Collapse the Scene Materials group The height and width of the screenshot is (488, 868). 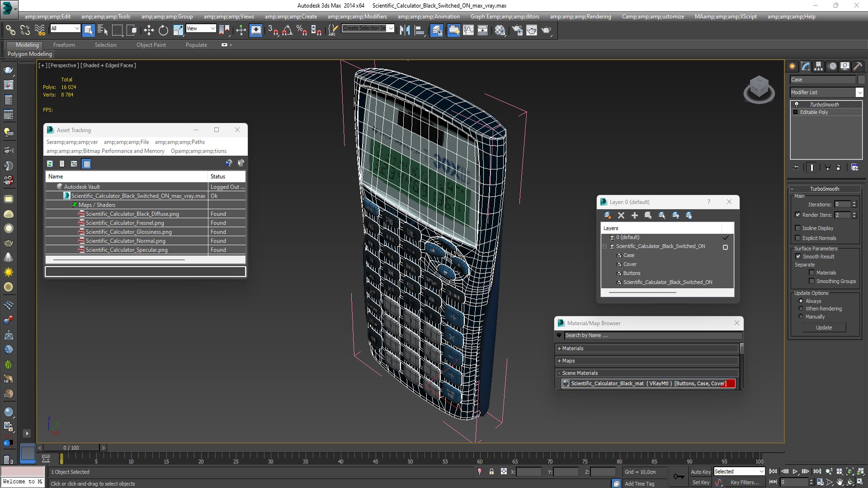647,373
